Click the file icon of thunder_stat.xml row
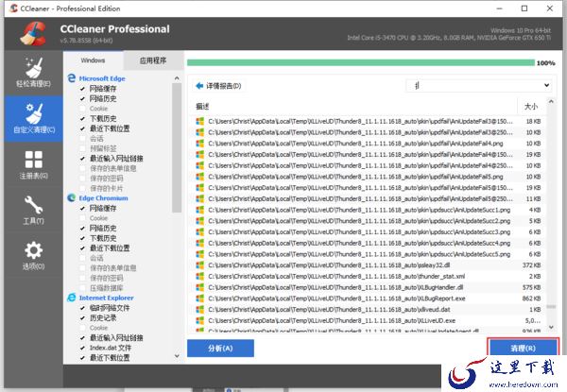Image resolution: width=567 pixels, height=392 pixels. click(x=200, y=277)
